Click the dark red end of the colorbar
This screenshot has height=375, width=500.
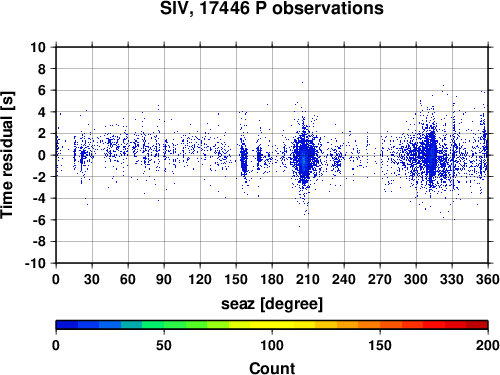click(477, 325)
